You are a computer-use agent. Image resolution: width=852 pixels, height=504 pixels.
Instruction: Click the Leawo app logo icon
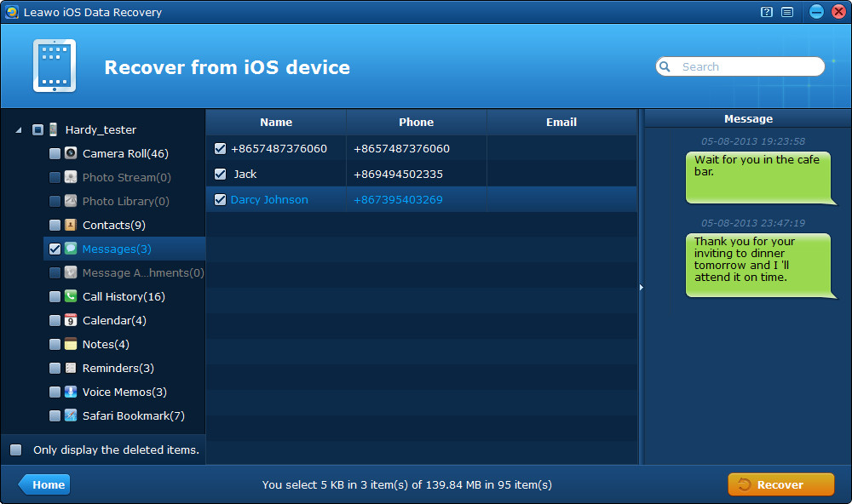[x=11, y=12]
